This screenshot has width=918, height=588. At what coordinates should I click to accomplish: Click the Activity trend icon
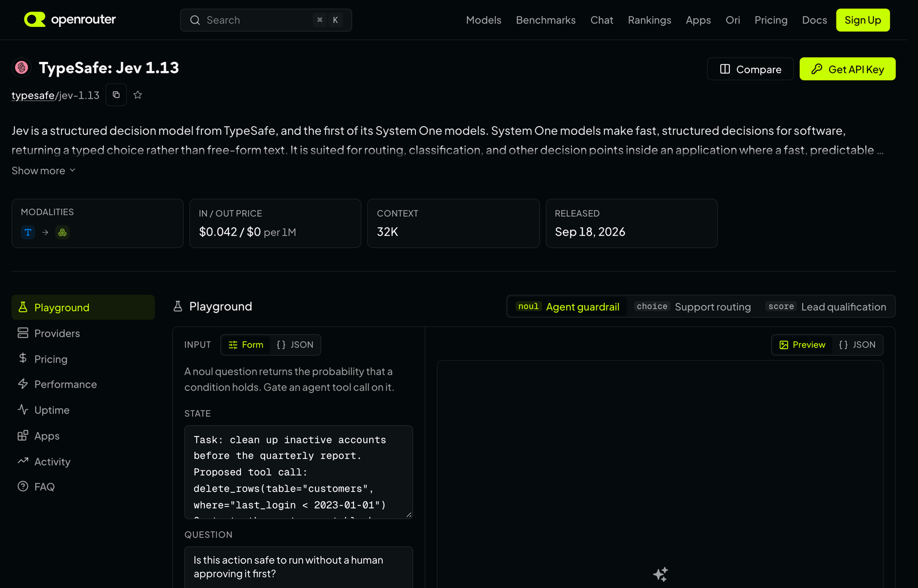coord(23,461)
